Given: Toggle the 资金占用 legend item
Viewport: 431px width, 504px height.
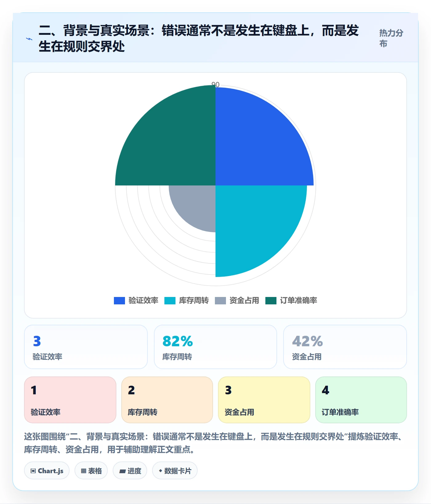Looking at the screenshot, I should coord(237,300).
